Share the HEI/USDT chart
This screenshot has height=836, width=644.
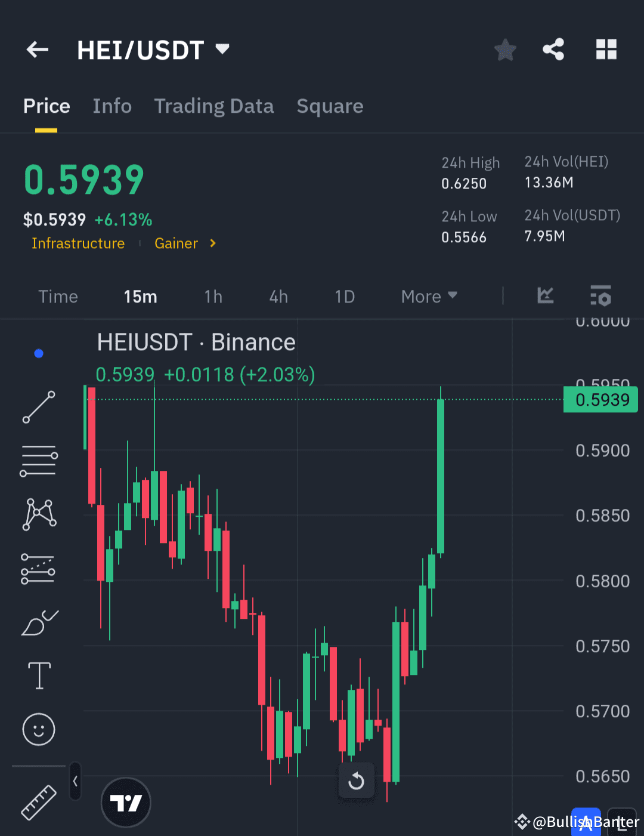click(x=553, y=50)
